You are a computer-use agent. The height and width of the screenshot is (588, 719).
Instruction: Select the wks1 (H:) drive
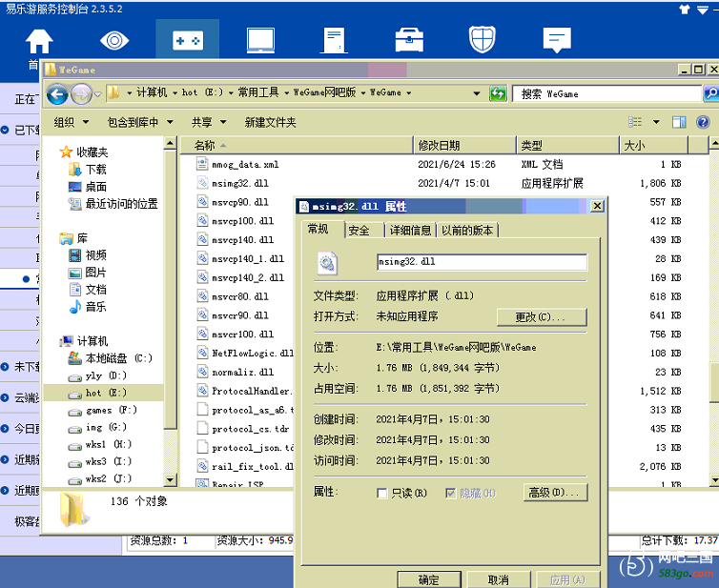(x=99, y=444)
